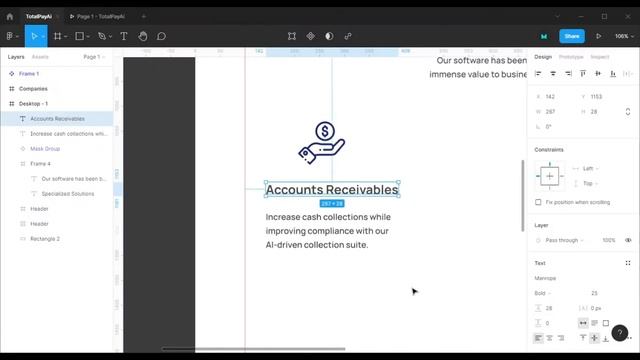Set text align center
The width and height of the screenshot is (640, 360).
(x=549, y=338)
